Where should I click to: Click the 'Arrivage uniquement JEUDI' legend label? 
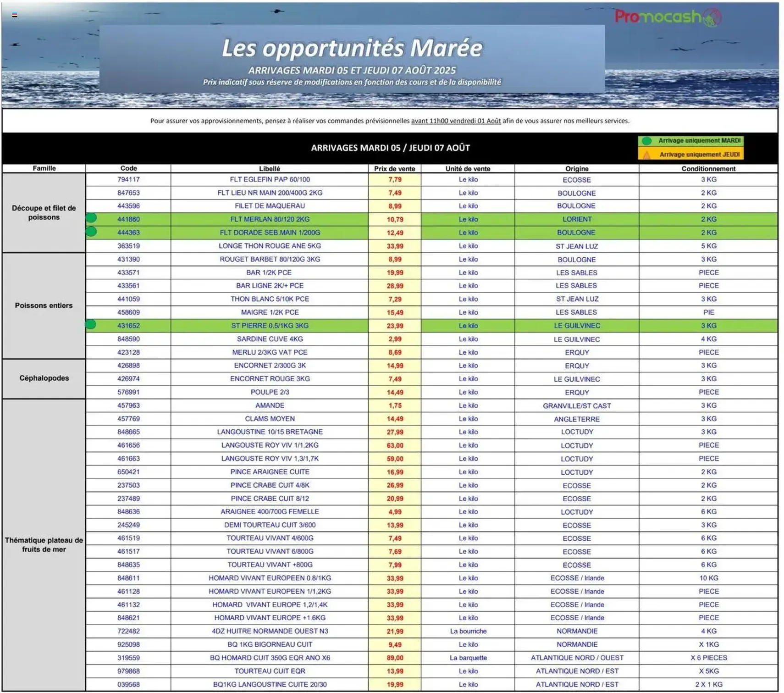(699, 155)
